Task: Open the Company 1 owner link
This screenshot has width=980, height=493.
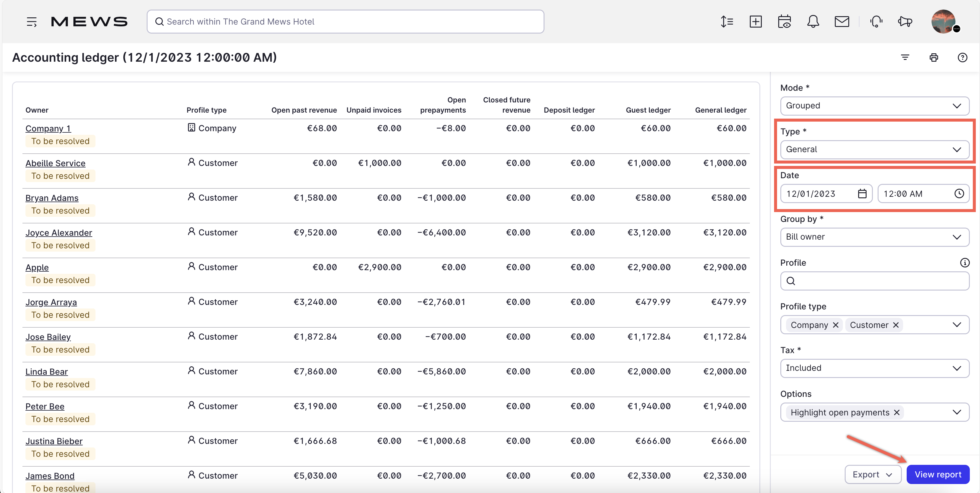Action: click(x=48, y=128)
